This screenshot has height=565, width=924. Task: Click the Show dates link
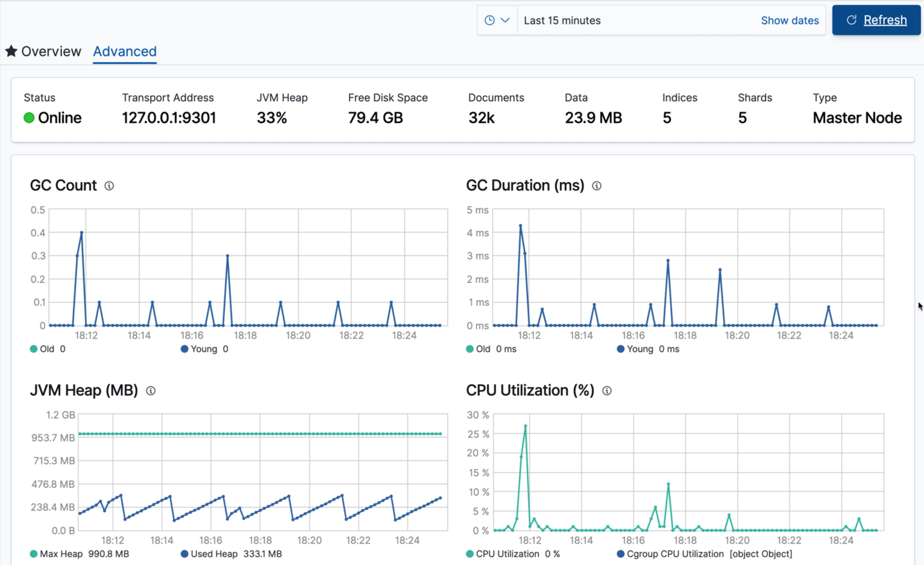tap(790, 20)
